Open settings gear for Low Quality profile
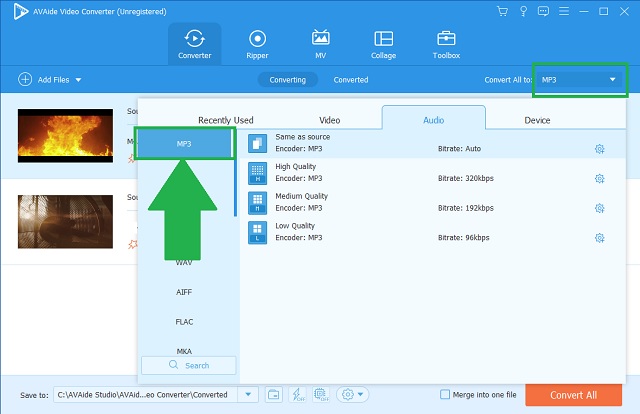Image resolution: width=640 pixels, height=414 pixels. tap(599, 238)
